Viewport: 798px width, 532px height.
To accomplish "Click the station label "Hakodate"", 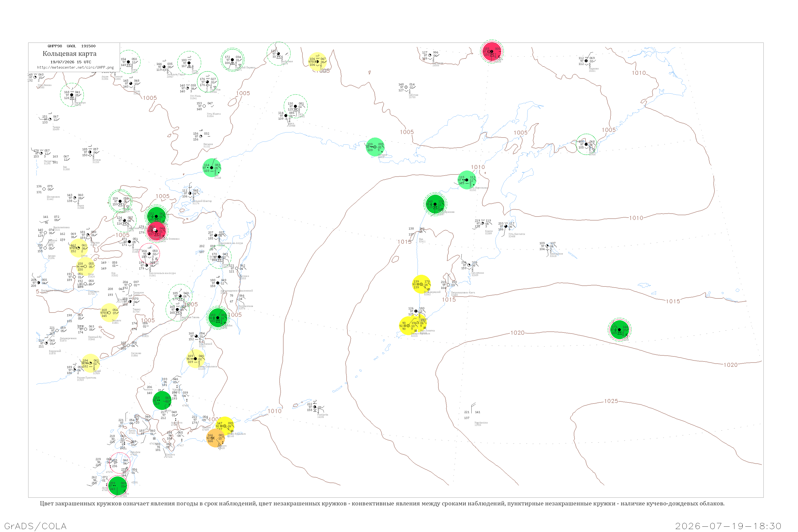I will pyautogui.click(x=135, y=452).
